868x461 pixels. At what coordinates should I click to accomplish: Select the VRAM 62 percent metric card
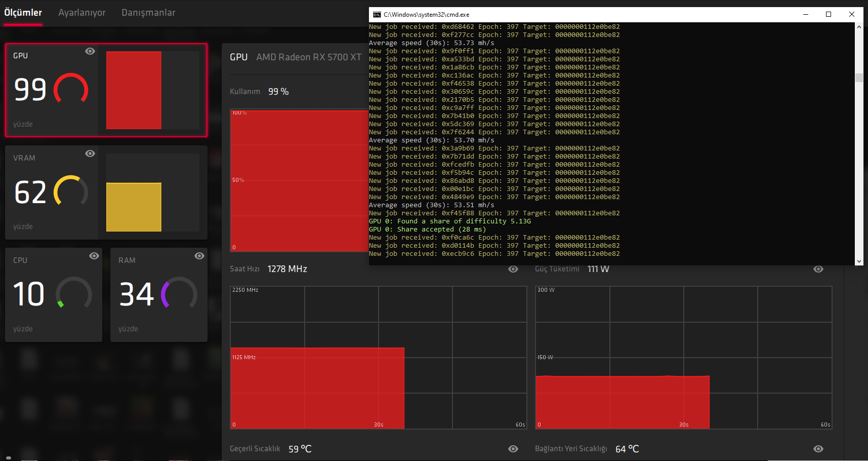(106, 193)
